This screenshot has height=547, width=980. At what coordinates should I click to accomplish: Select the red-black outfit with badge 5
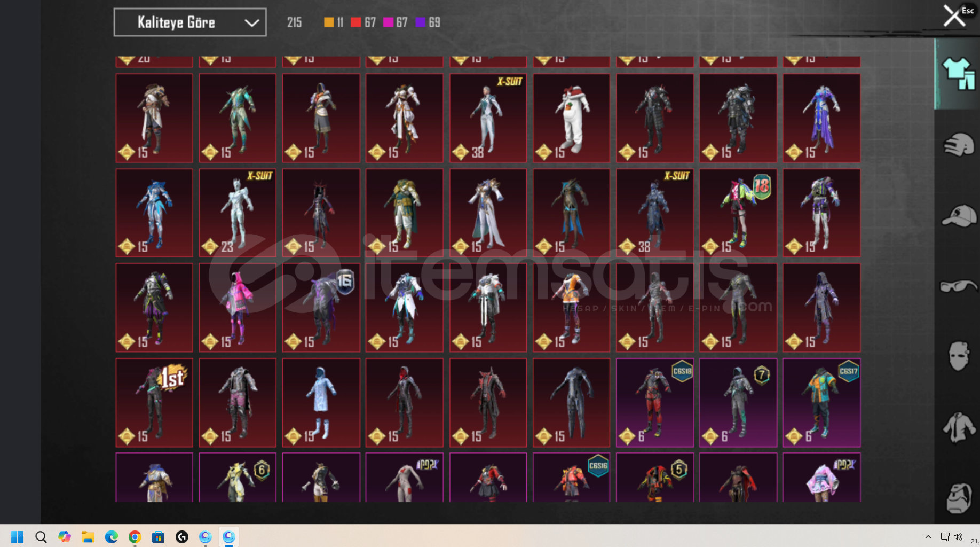point(655,478)
